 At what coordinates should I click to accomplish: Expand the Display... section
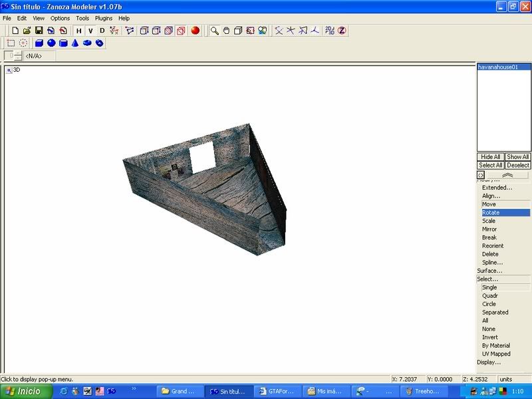click(x=489, y=362)
